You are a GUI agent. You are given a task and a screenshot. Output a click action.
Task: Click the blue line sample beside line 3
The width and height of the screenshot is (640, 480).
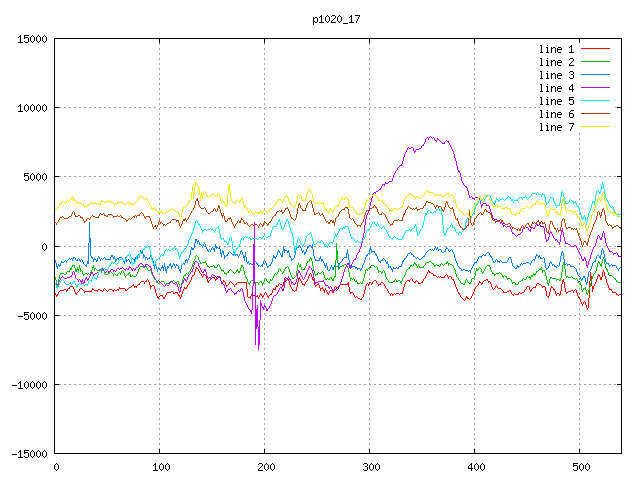click(595, 75)
